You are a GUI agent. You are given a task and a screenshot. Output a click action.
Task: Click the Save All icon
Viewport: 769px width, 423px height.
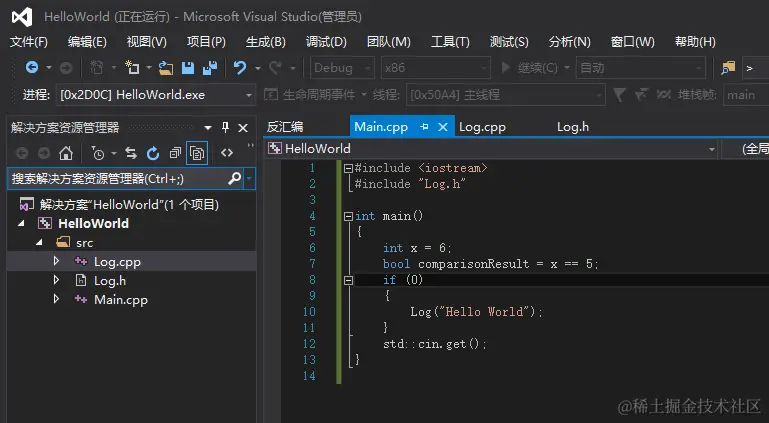(x=210, y=68)
